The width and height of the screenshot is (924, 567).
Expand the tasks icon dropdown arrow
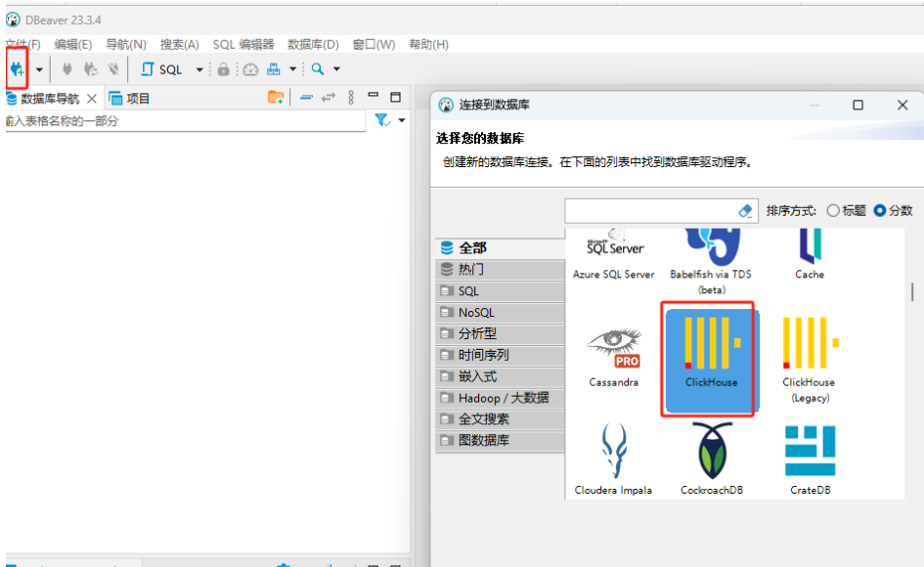[292, 69]
